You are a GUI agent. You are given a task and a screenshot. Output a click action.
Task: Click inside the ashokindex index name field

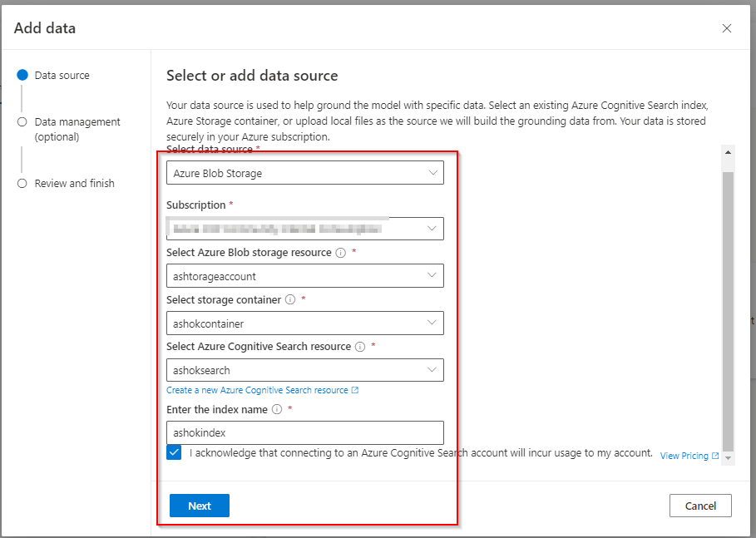[304, 432]
